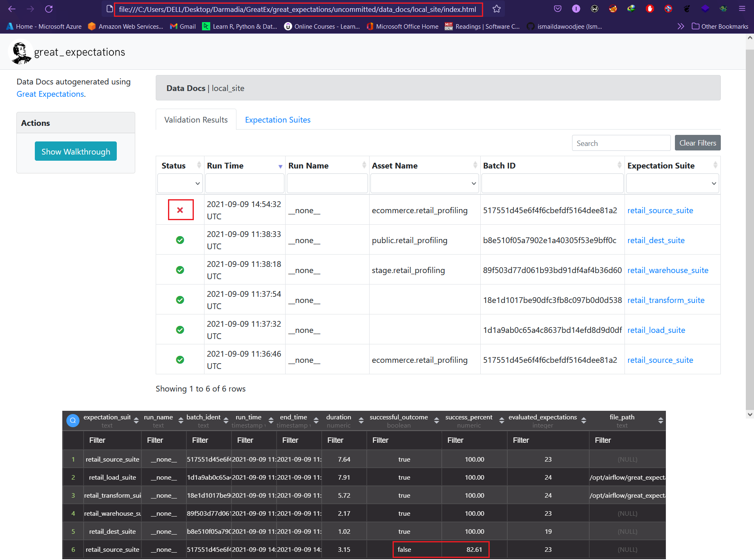
Task: Open Amazon Web Services bookmark
Action: click(125, 26)
